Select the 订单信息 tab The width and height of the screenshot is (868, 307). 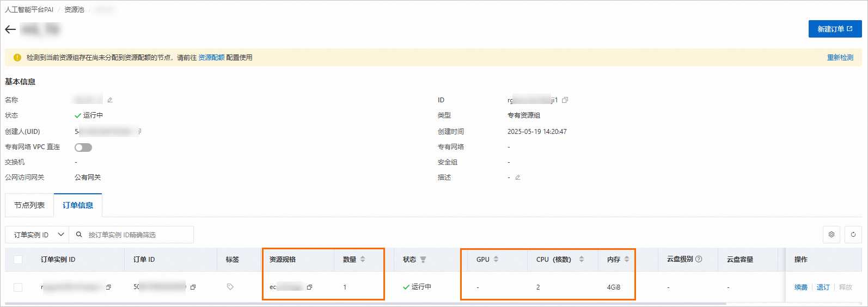[x=78, y=205]
